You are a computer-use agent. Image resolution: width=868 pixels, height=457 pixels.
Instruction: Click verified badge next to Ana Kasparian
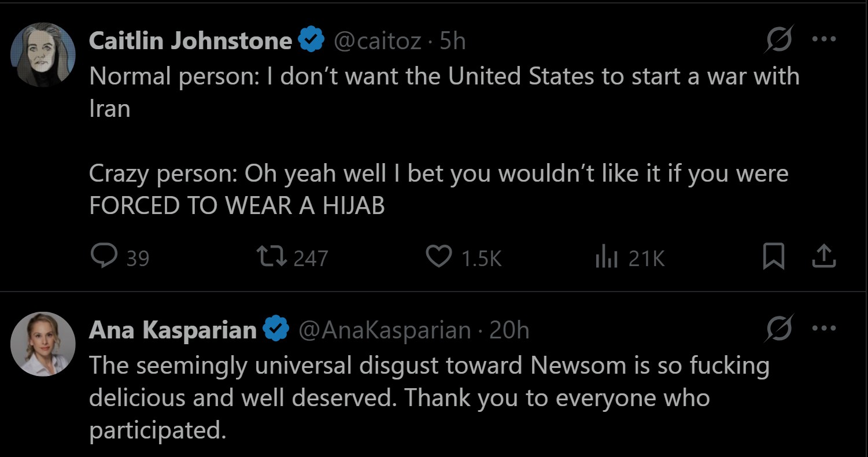pyautogui.click(x=276, y=330)
